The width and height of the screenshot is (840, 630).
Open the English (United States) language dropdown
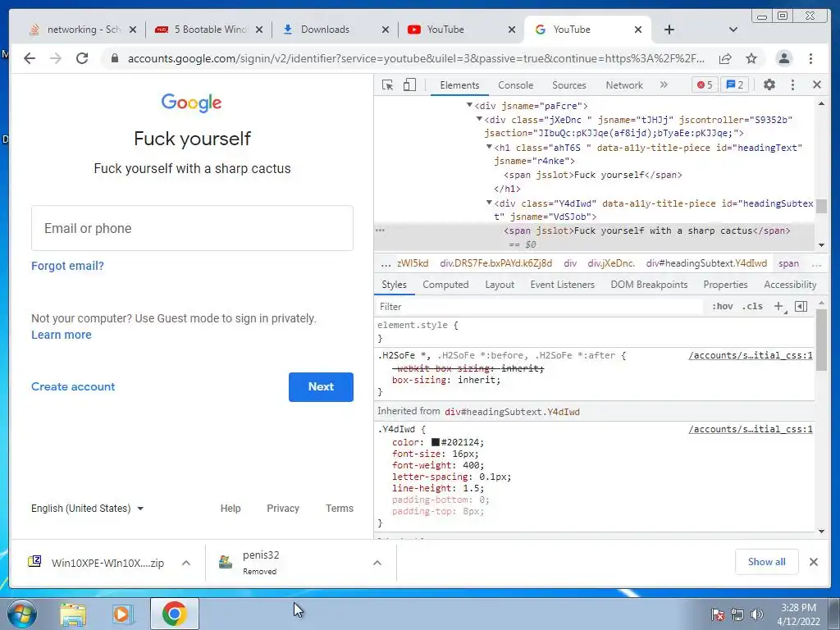(x=87, y=509)
